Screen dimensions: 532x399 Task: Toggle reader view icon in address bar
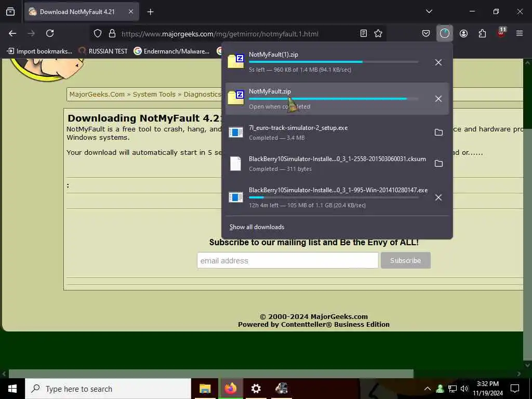point(363,33)
